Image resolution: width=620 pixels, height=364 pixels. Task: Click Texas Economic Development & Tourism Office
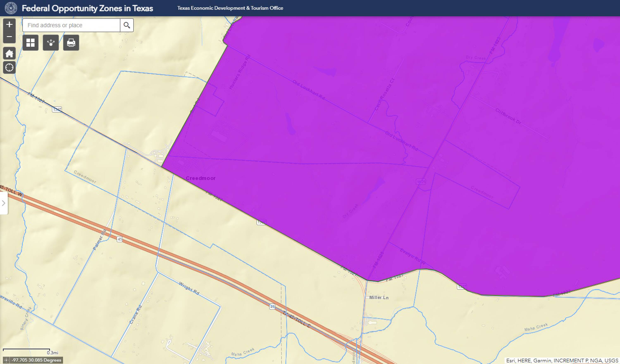pos(230,8)
